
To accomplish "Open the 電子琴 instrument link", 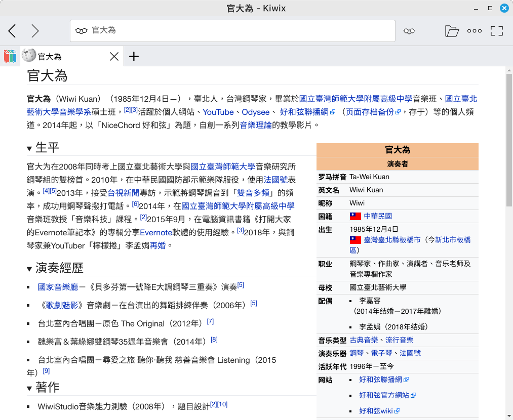I will pyautogui.click(x=381, y=353).
